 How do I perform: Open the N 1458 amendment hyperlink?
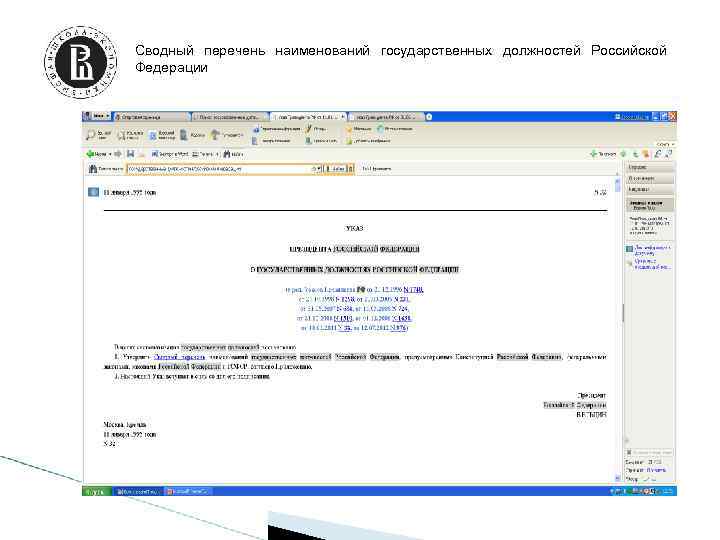tap(402, 318)
